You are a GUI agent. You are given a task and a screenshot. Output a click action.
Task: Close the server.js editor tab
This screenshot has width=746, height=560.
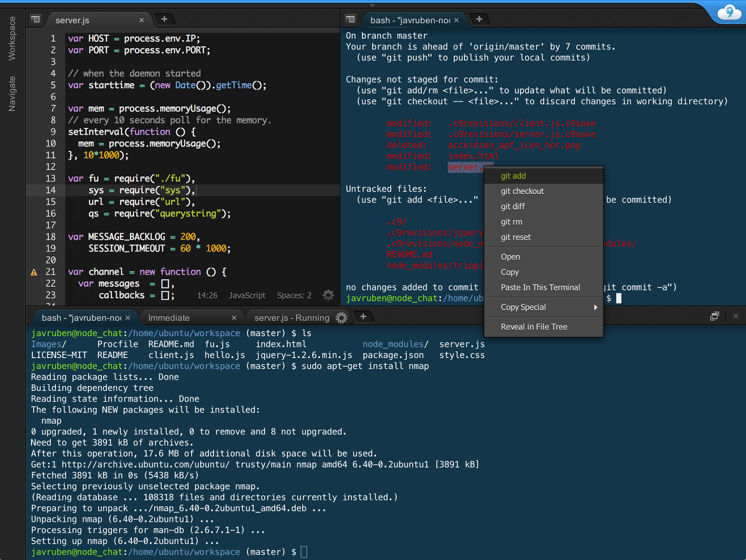[x=141, y=21]
